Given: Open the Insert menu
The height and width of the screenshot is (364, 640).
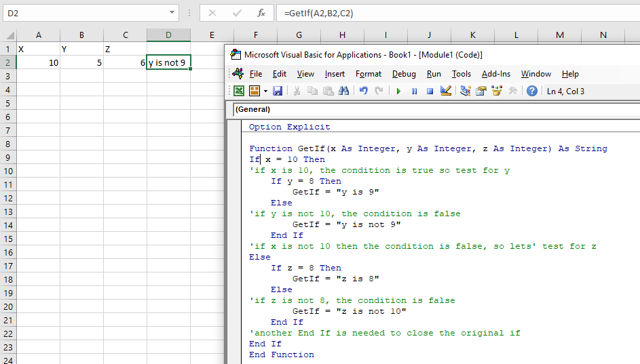Looking at the screenshot, I should click(x=335, y=74).
